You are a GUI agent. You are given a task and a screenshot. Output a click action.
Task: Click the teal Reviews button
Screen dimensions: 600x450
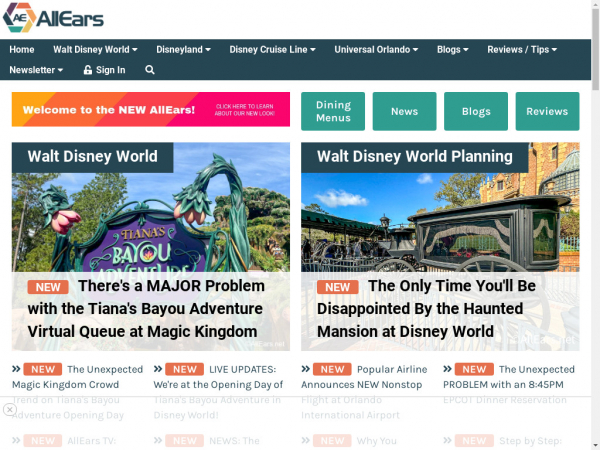[x=548, y=111]
